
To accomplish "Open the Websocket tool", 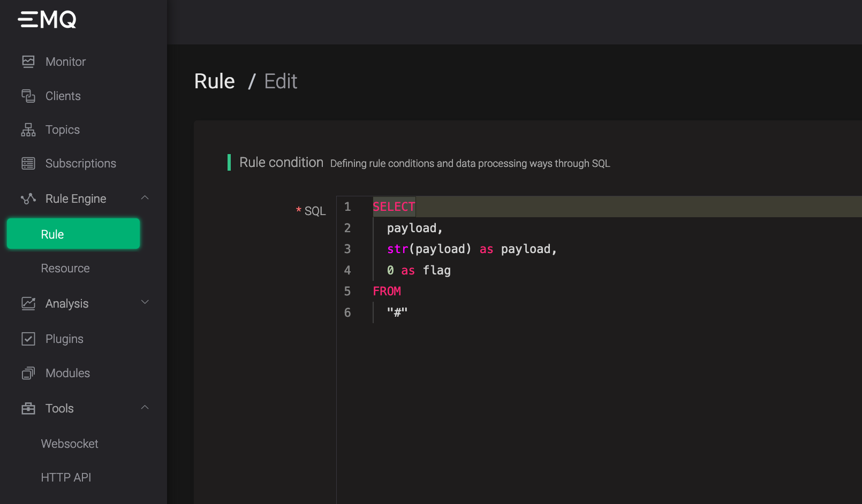I will point(70,444).
